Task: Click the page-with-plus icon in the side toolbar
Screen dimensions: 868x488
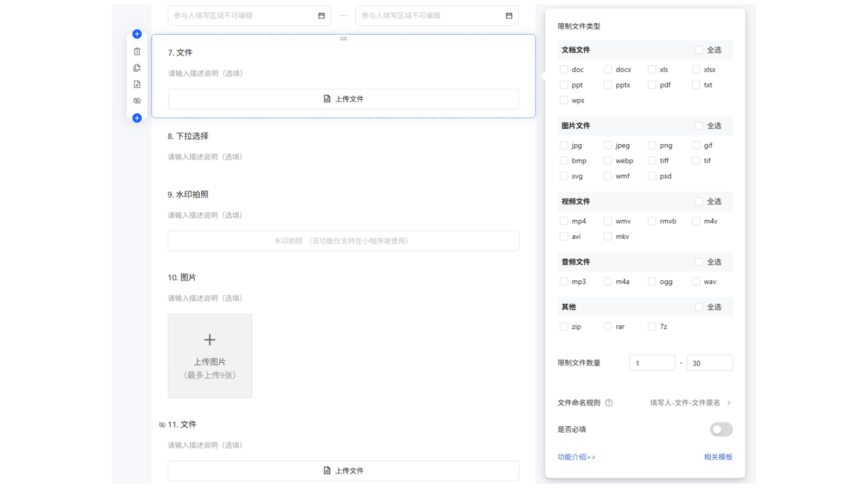Action: click(x=137, y=84)
